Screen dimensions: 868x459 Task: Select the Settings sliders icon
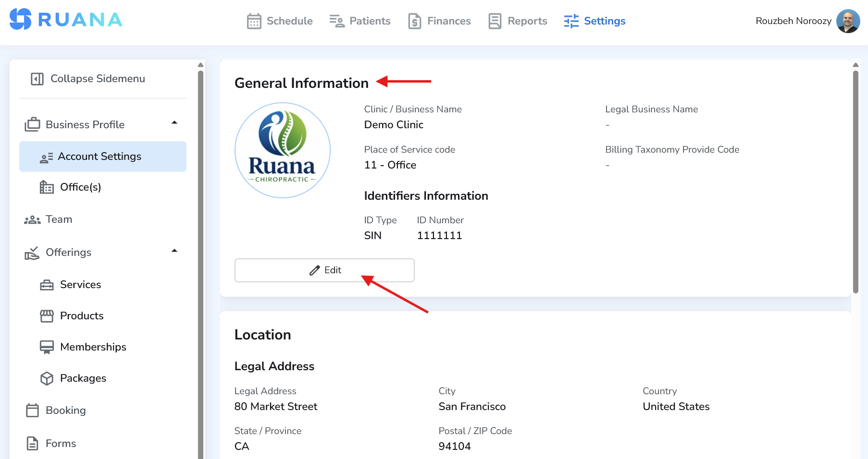click(x=571, y=21)
